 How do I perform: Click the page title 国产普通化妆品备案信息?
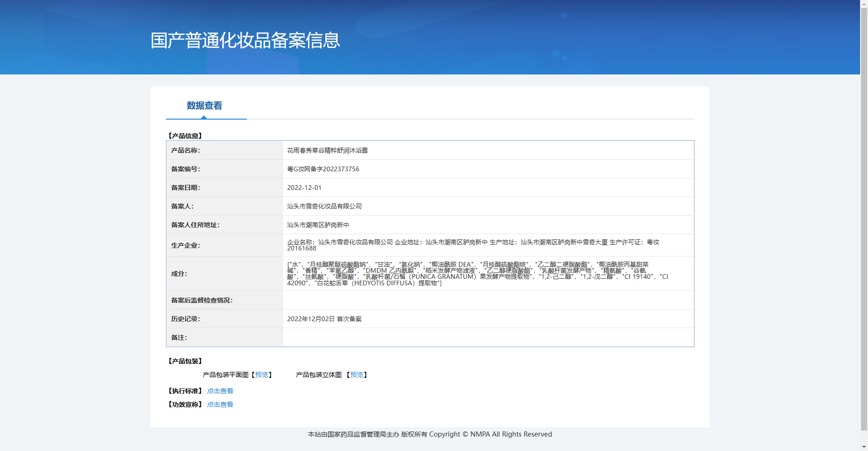(245, 40)
